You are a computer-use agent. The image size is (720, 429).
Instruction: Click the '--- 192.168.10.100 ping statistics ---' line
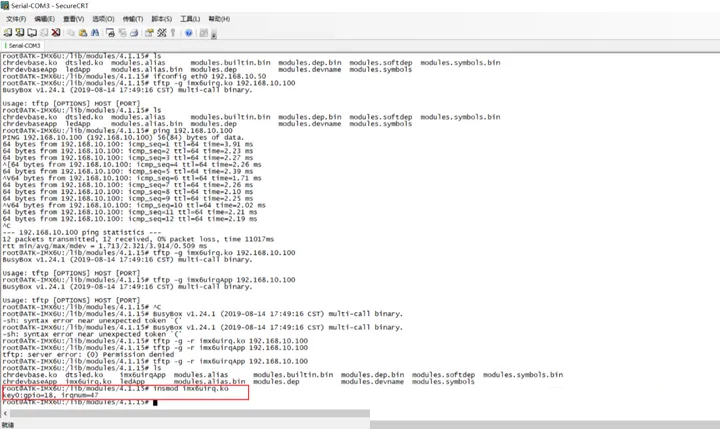pyautogui.click(x=82, y=232)
